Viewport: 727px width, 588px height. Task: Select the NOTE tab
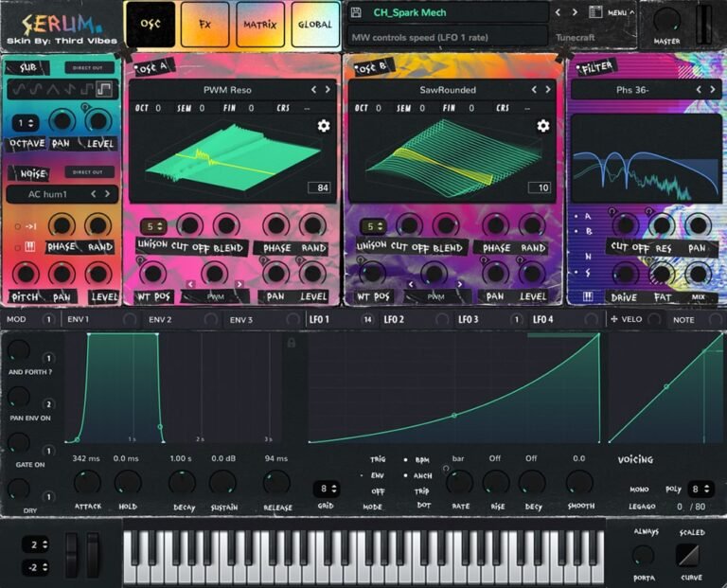(x=683, y=319)
